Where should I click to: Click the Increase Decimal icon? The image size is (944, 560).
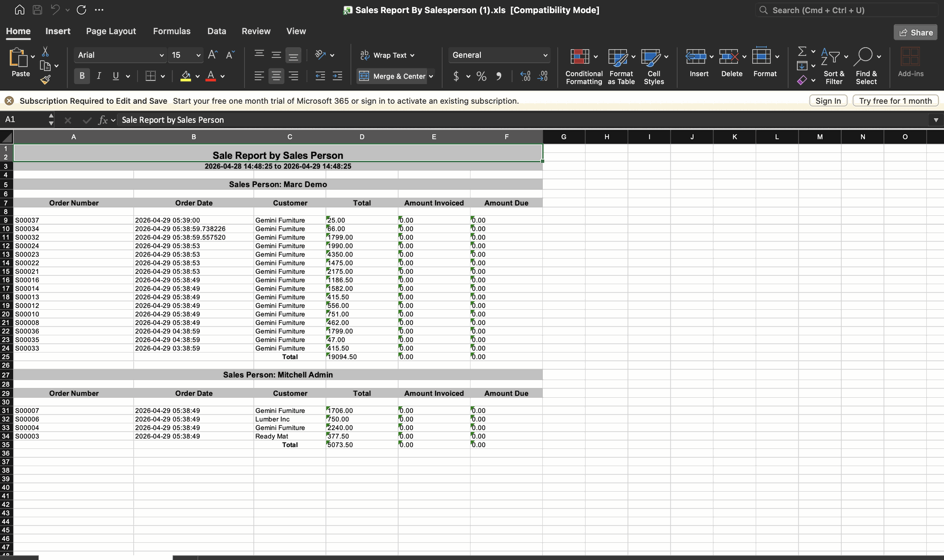(x=525, y=76)
